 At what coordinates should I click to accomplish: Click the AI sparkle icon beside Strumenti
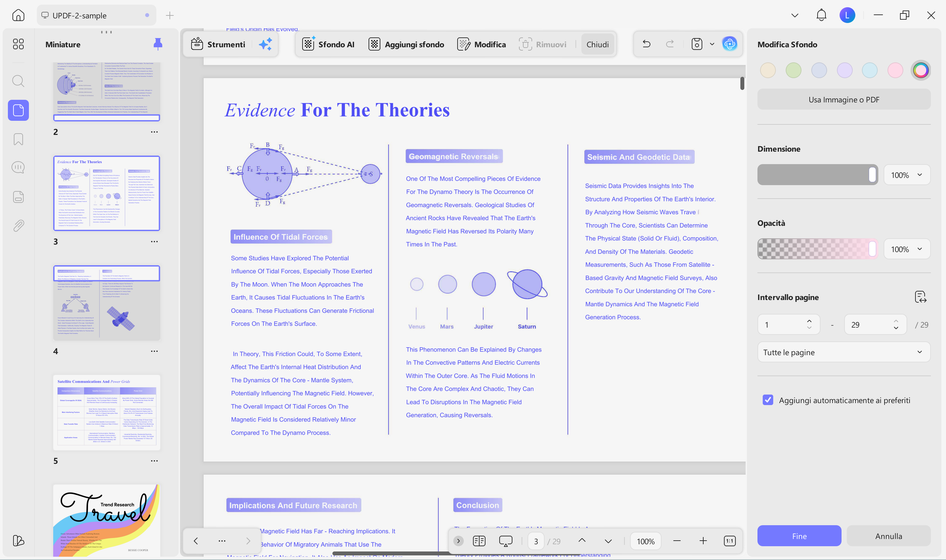pyautogui.click(x=265, y=44)
